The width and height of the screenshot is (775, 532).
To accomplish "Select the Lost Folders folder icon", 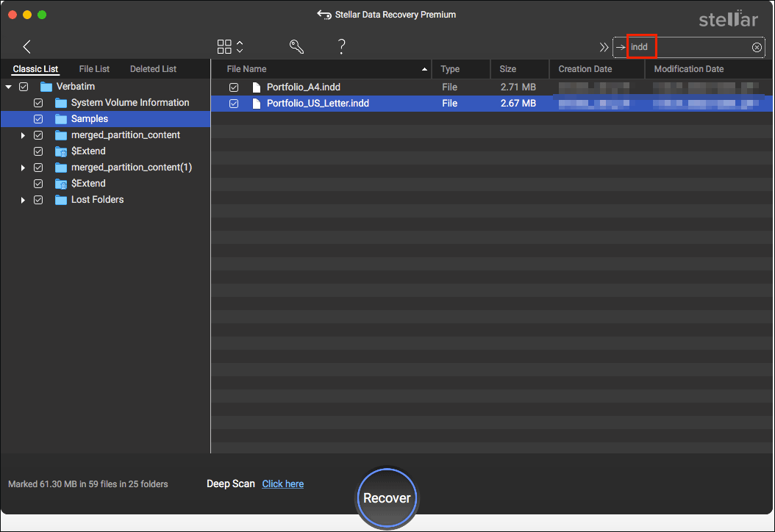I will [x=61, y=200].
